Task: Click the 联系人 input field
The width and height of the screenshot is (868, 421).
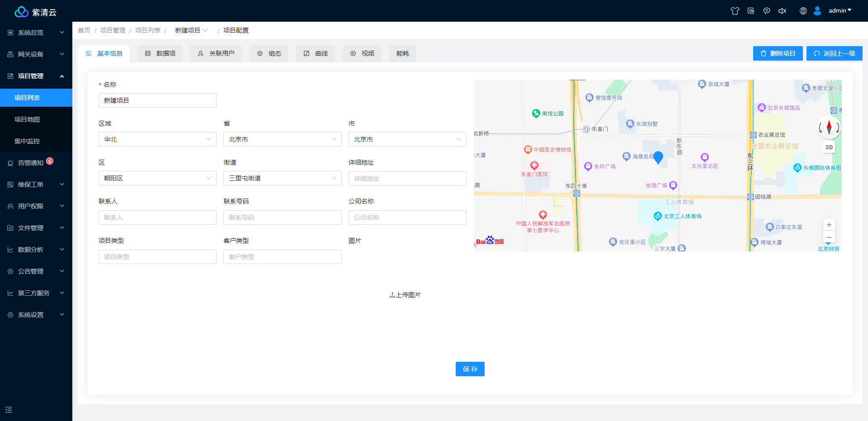Action: (x=157, y=218)
